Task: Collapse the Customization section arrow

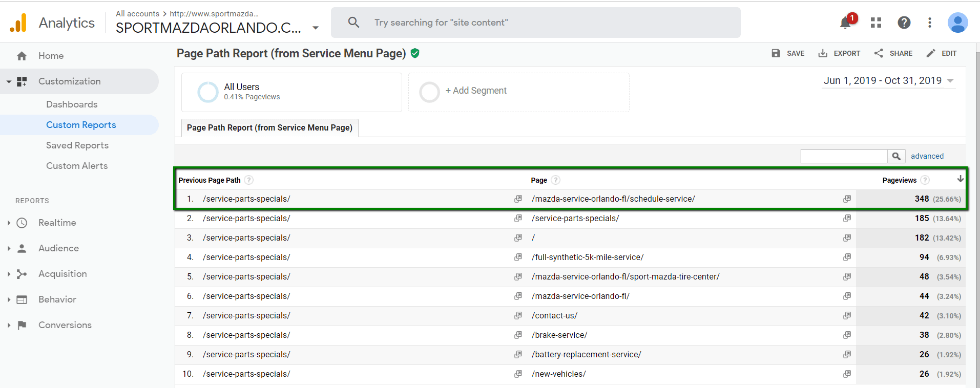Action: (9, 81)
